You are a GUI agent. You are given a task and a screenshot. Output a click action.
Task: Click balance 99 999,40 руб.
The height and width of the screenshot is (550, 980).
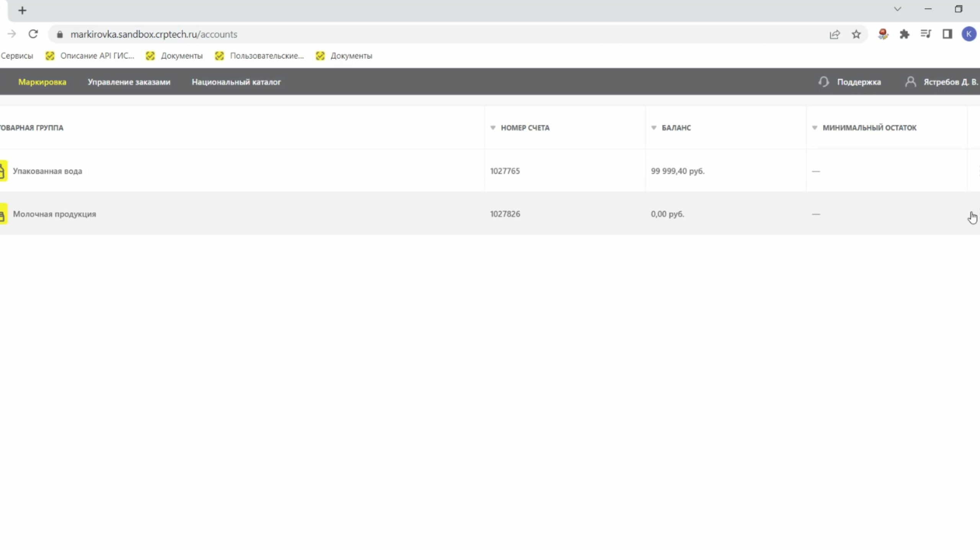678,171
